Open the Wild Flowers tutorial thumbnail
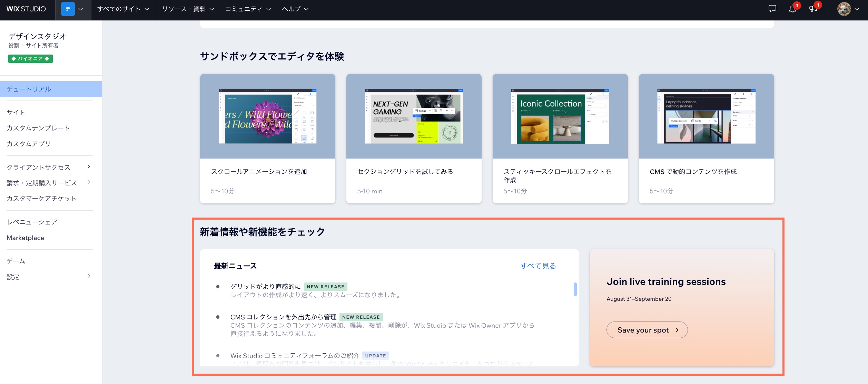868x384 pixels. click(x=267, y=116)
